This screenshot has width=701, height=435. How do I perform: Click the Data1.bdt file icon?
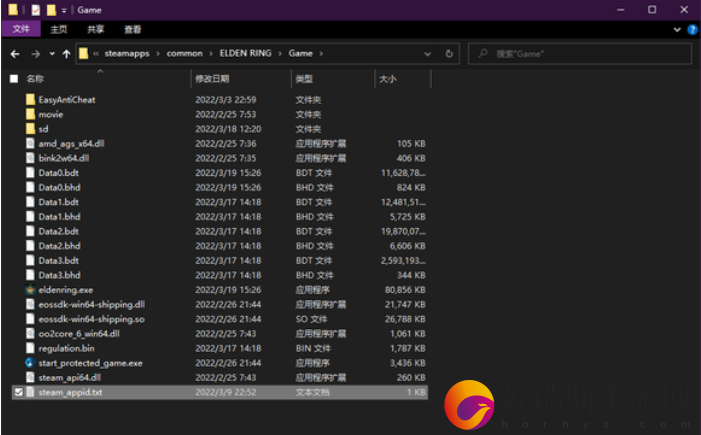(30, 202)
